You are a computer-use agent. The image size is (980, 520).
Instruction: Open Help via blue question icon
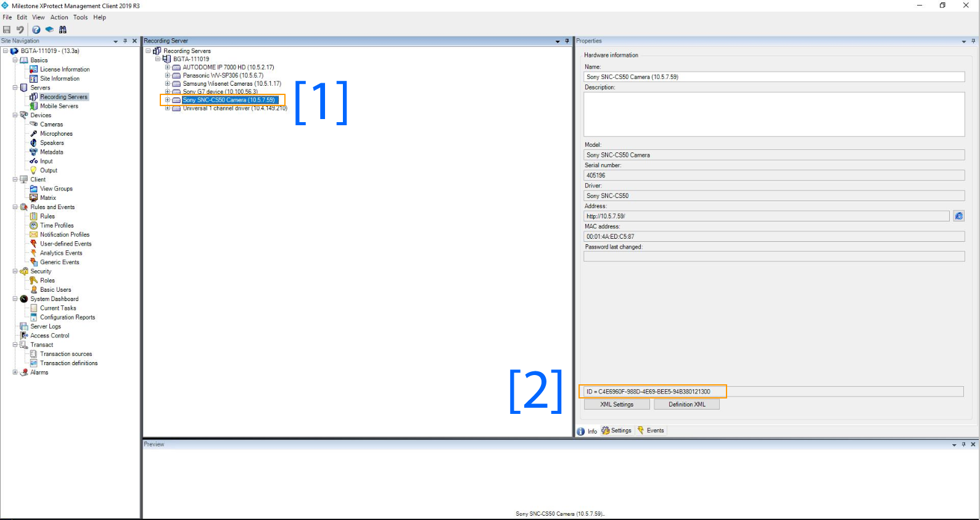[x=36, y=30]
